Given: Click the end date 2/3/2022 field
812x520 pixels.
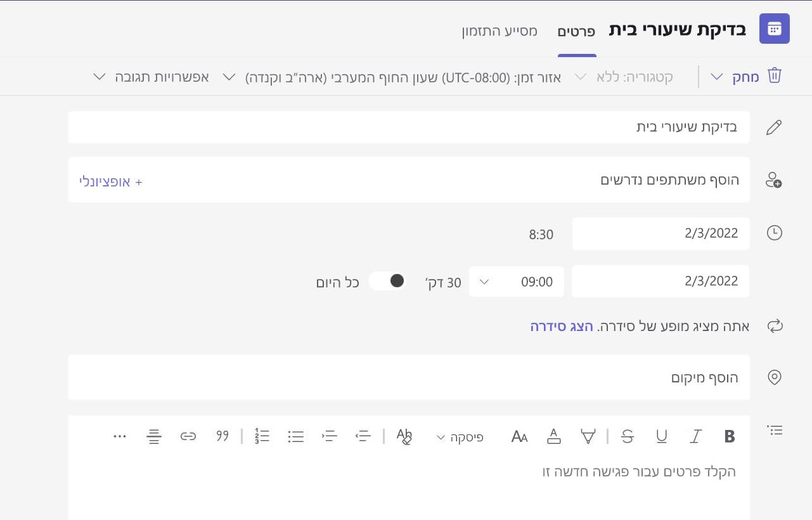Looking at the screenshot, I should click(661, 282).
